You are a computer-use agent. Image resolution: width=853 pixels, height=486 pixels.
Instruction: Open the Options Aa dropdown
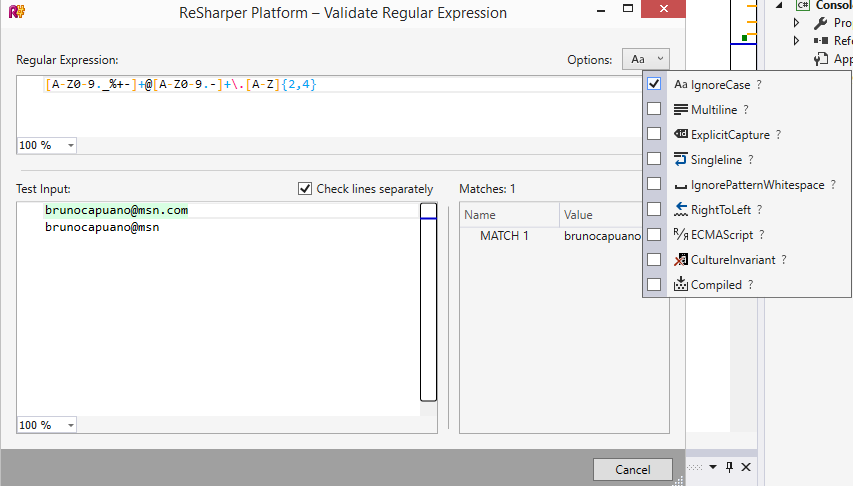(645, 60)
